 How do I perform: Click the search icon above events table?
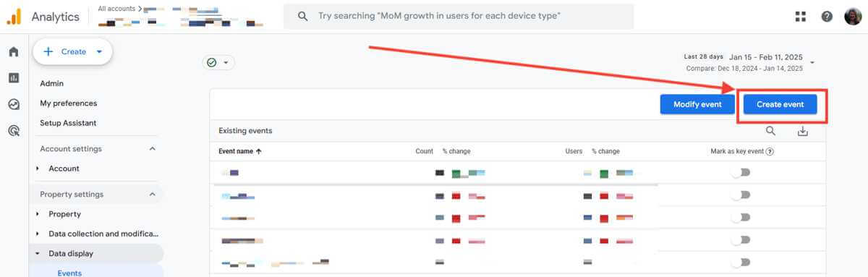tap(770, 131)
